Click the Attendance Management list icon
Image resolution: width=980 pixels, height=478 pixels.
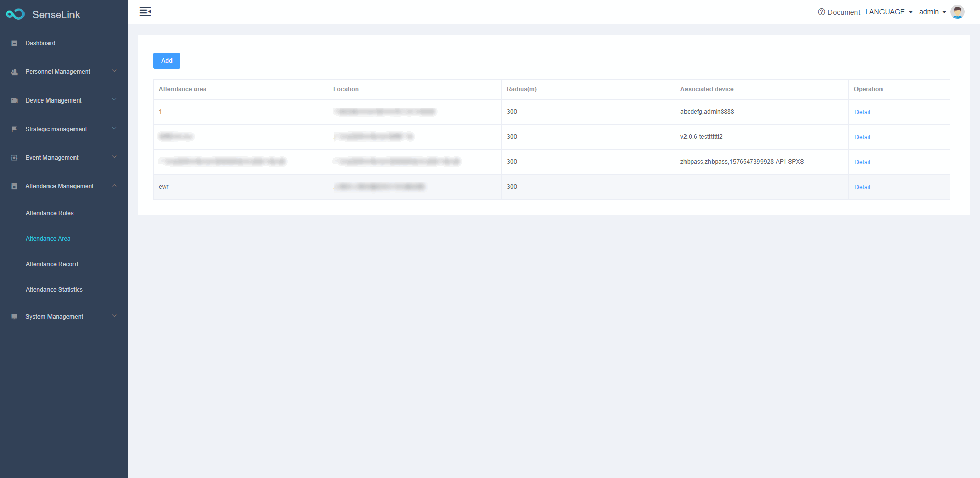click(x=14, y=186)
